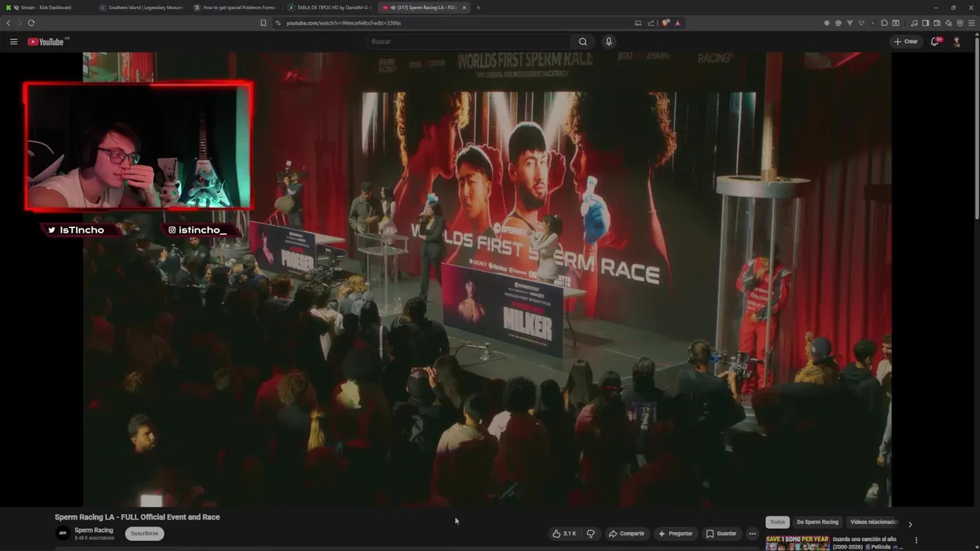Close the Sperm Racing LA browser tab
The width and height of the screenshot is (980, 551).
(x=464, y=8)
